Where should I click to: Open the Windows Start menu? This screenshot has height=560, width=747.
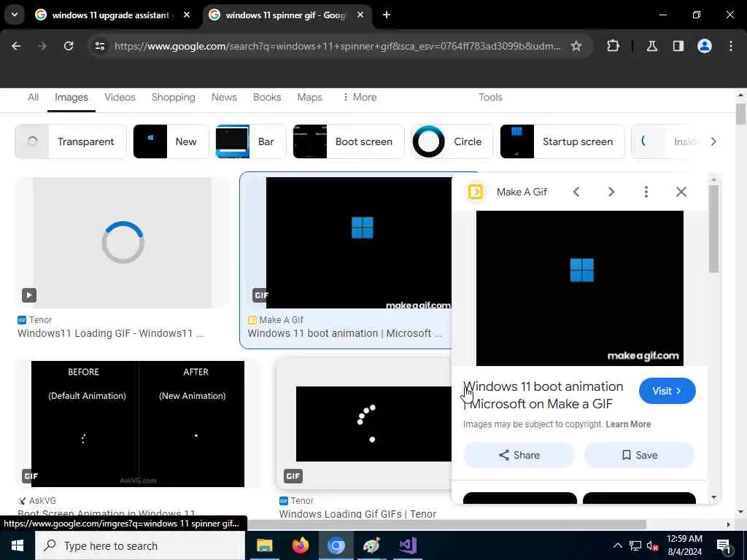18,545
